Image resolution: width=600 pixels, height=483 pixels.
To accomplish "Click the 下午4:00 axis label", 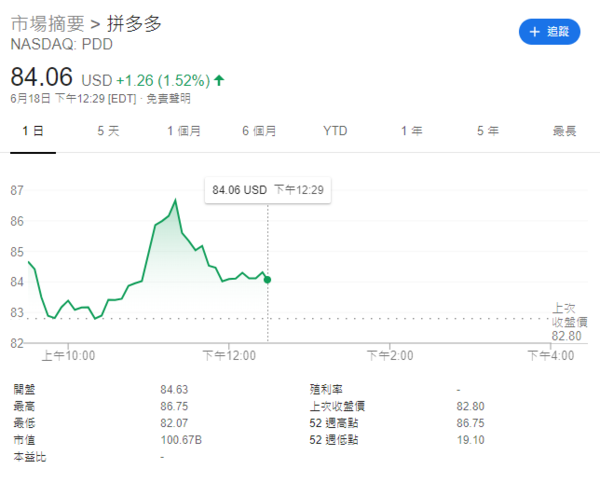I will click(551, 356).
